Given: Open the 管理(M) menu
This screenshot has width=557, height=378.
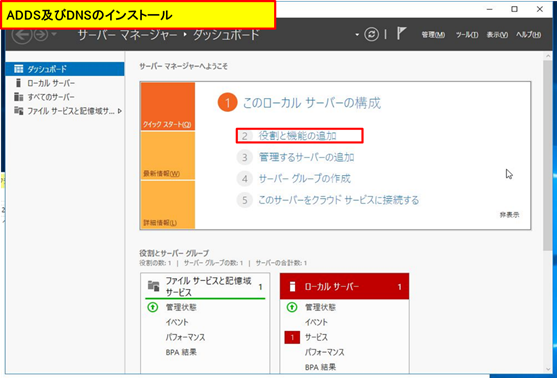Looking at the screenshot, I should pos(433,35).
